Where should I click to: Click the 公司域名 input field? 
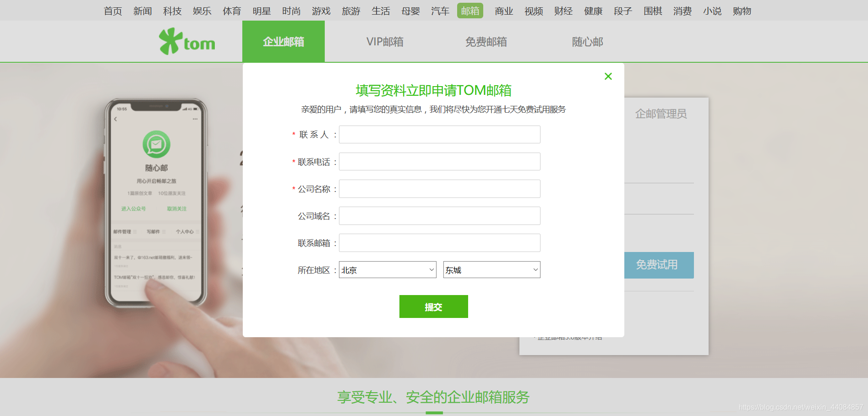439,215
